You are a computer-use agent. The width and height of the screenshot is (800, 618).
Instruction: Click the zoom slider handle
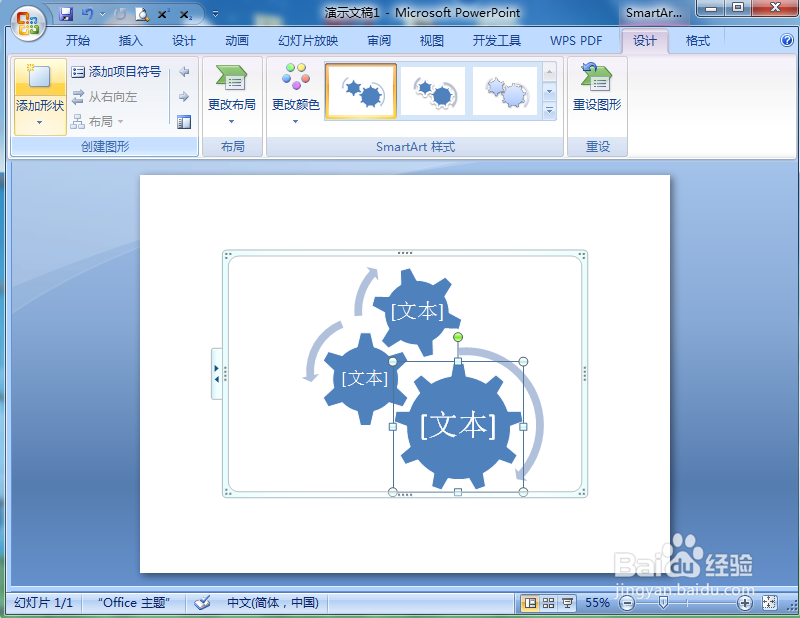(663, 603)
